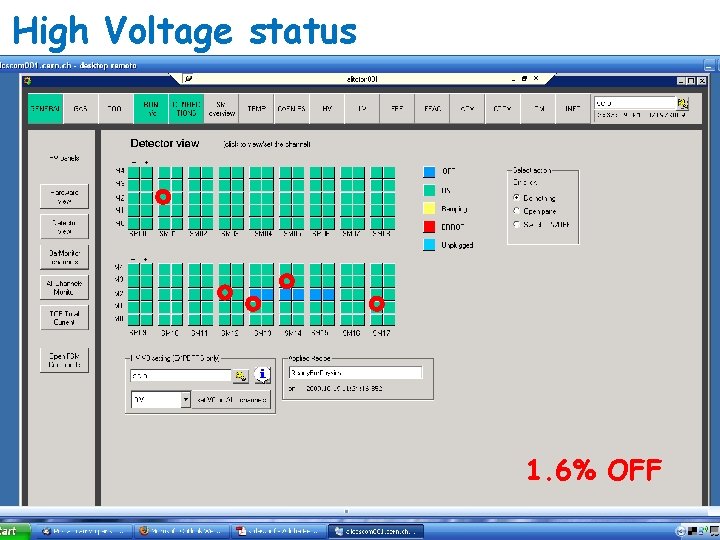Expand the voltage combo box arrow
720x540 pixels.
pyautogui.click(x=185, y=399)
